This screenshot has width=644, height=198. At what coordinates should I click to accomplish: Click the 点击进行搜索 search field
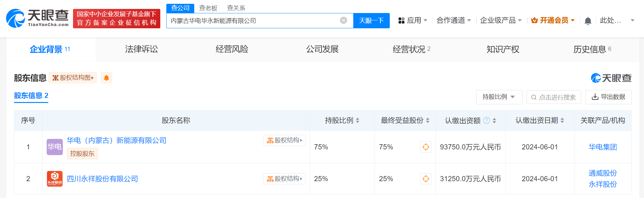click(x=554, y=97)
